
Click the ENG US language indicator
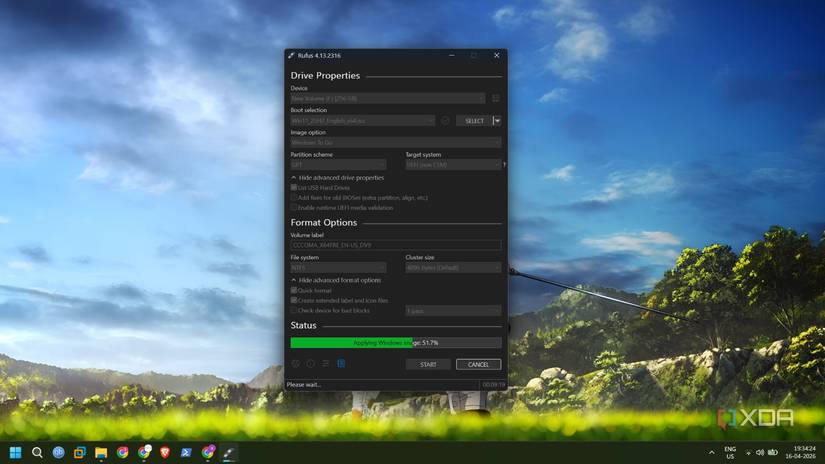point(730,452)
